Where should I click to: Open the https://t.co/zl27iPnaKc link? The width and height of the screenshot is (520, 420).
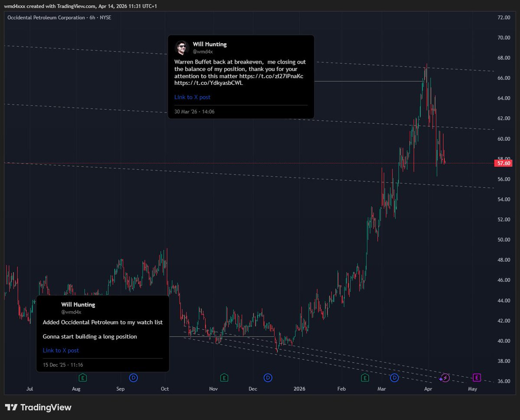click(x=271, y=76)
